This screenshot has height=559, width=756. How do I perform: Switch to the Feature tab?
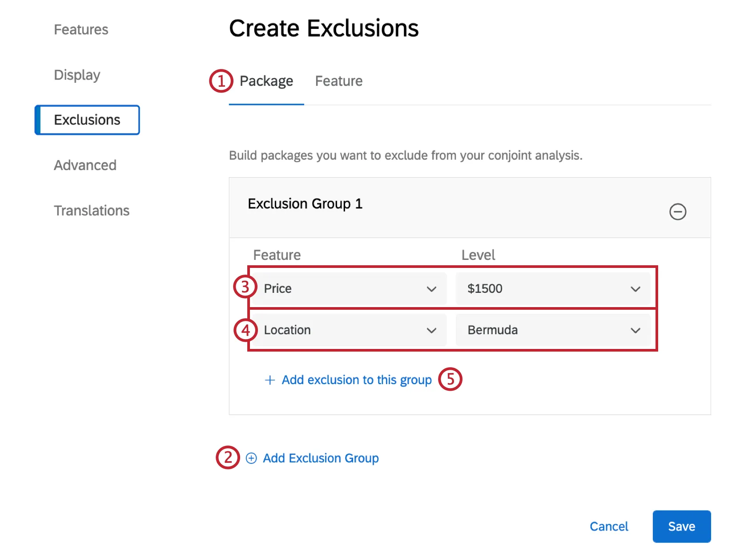click(339, 81)
